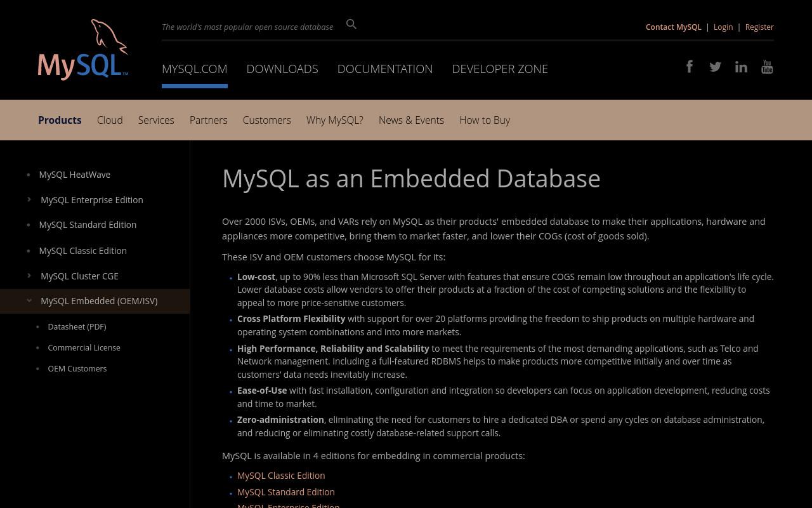The width and height of the screenshot is (812, 508).
Task: Open MySQL Classic Edition sidebar item
Action: (82, 250)
